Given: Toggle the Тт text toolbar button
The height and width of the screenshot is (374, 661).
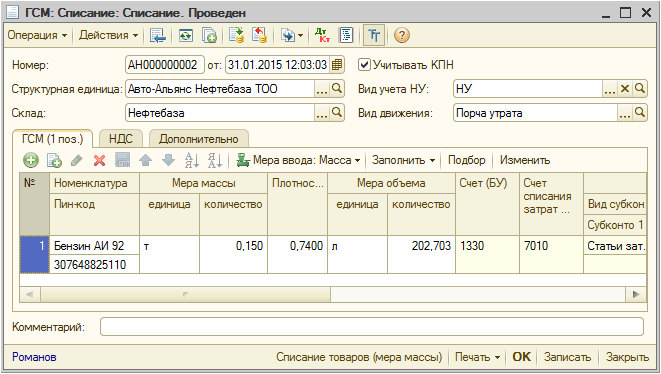Looking at the screenshot, I should (374, 35).
